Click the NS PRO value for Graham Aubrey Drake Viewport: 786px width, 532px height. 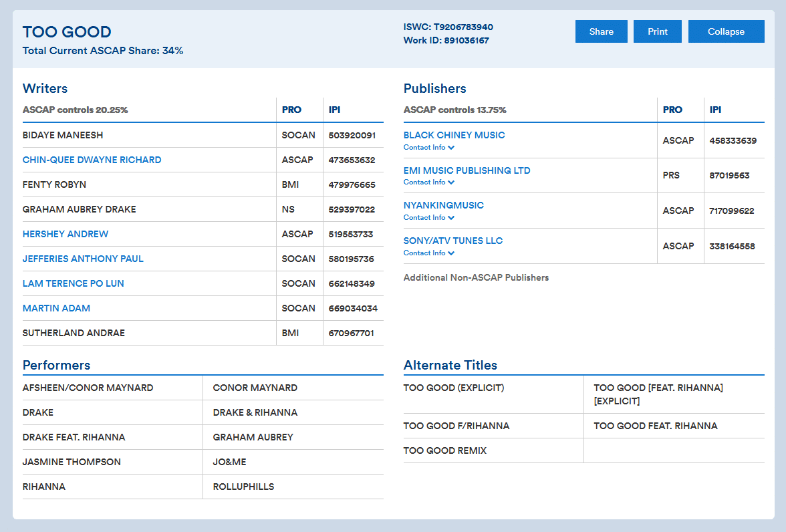pos(288,210)
